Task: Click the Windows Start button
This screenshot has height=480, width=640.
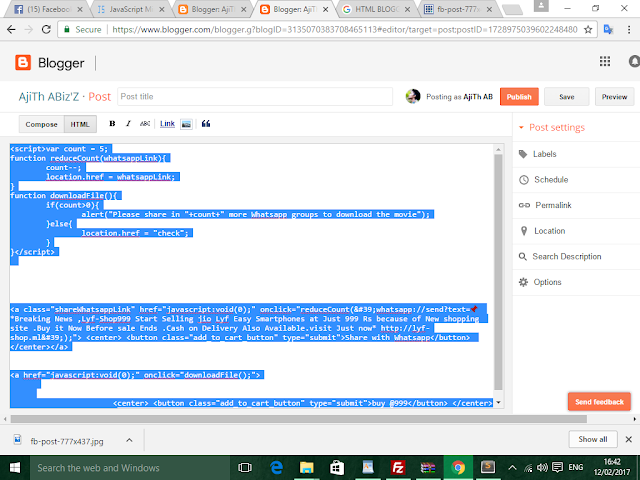Action: [15, 468]
